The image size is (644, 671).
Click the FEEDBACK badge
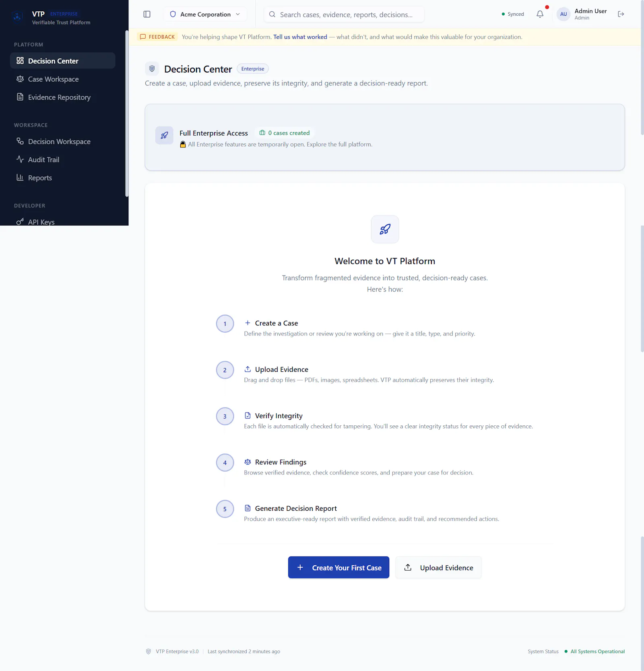click(x=157, y=37)
